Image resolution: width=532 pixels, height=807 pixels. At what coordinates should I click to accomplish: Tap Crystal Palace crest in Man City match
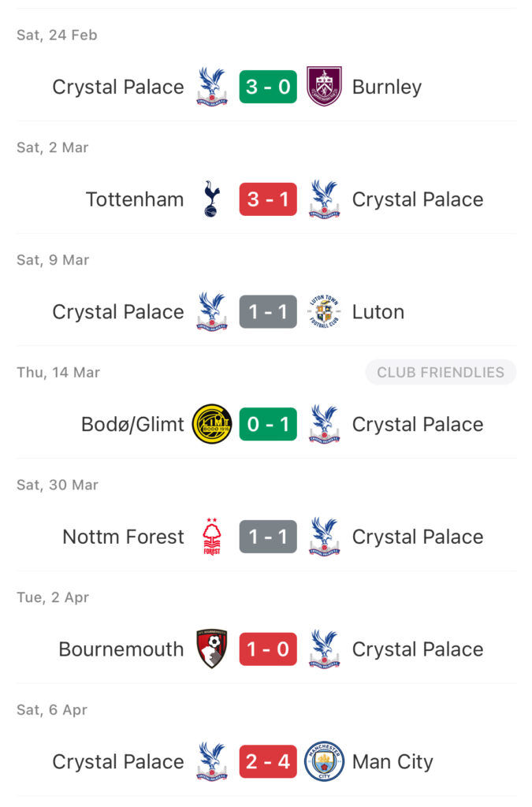(x=211, y=761)
